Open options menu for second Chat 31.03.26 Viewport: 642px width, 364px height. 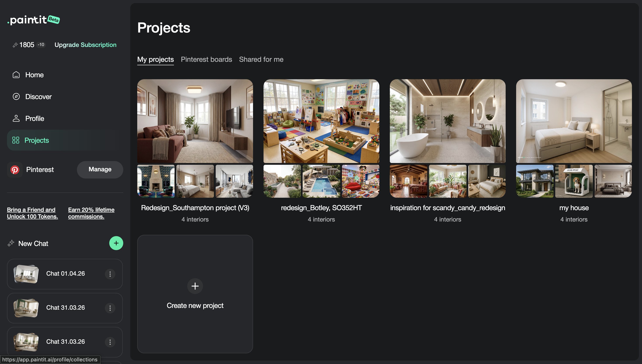coord(110,342)
